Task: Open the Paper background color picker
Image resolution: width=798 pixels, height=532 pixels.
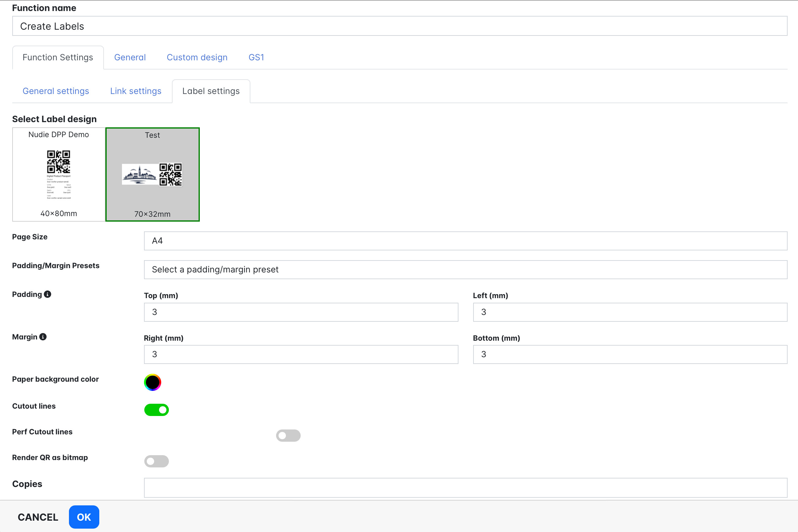Action: pyautogui.click(x=153, y=382)
